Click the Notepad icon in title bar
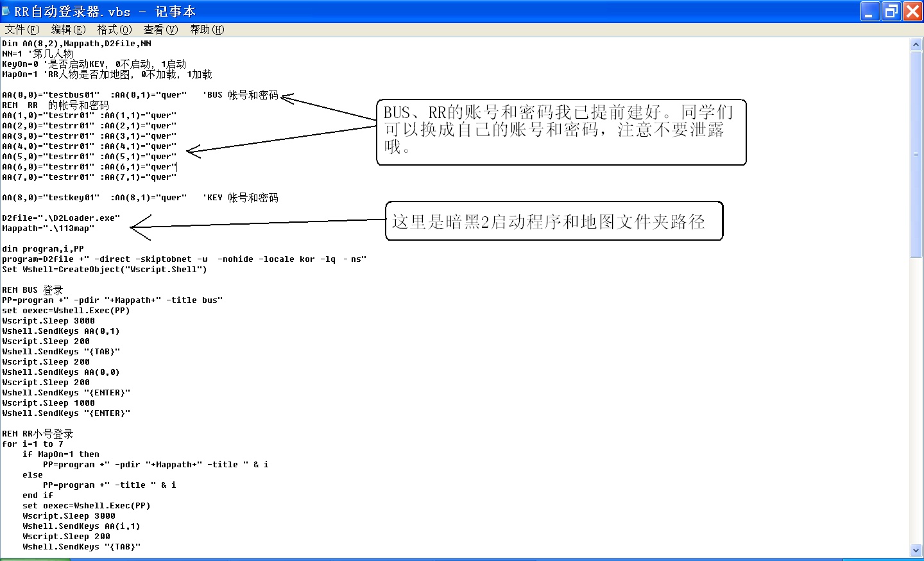This screenshot has height=561, width=924. click(x=6, y=11)
